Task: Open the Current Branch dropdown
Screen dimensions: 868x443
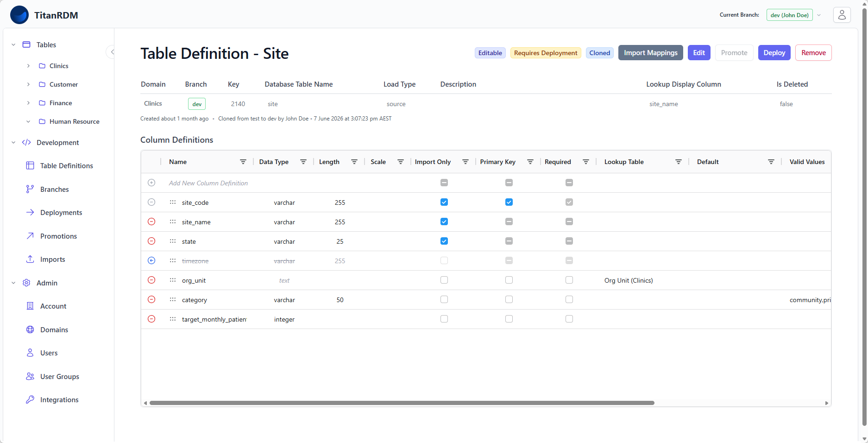Action: pyautogui.click(x=794, y=15)
